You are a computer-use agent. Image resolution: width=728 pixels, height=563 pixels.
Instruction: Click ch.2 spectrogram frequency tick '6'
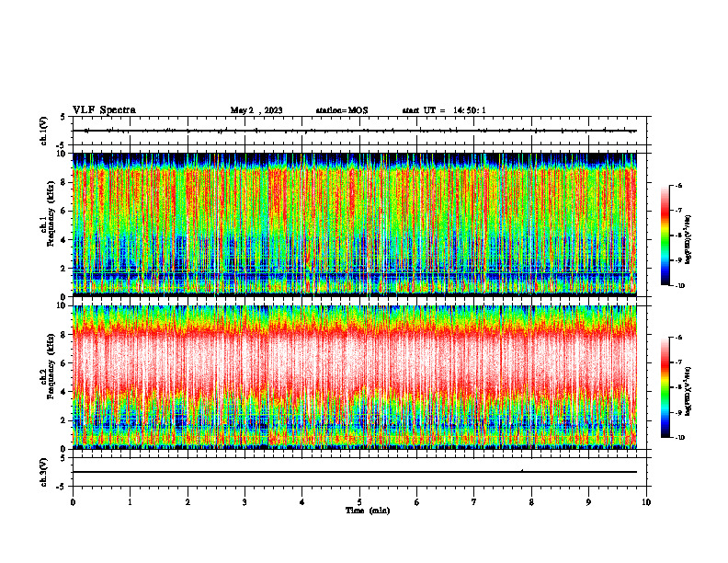64,363
